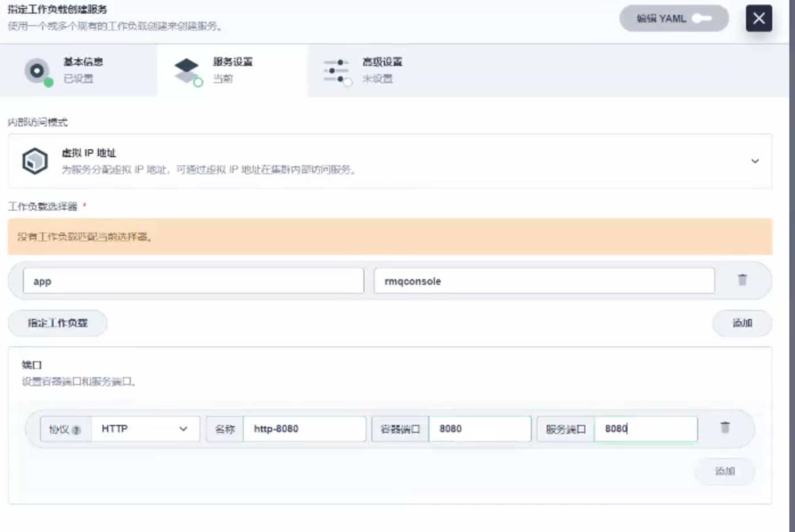This screenshot has height=532, width=795.
Task: Select the 服务设置 step tab
Action: point(232,71)
